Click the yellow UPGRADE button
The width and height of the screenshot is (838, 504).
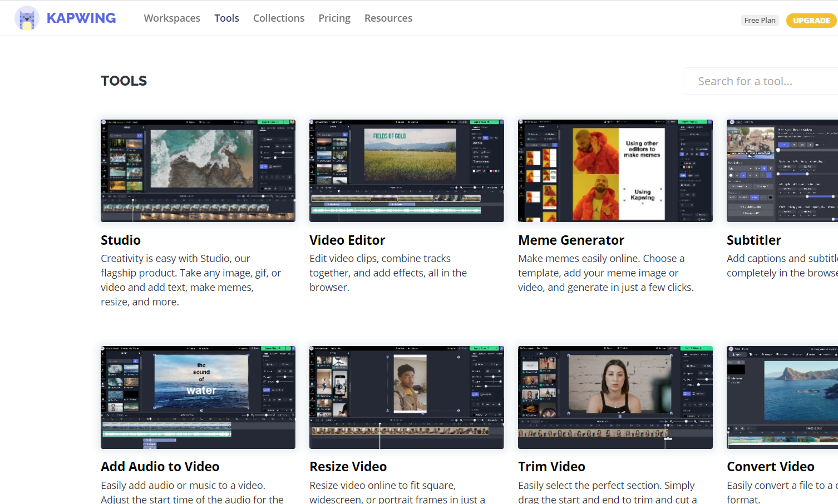pos(811,21)
